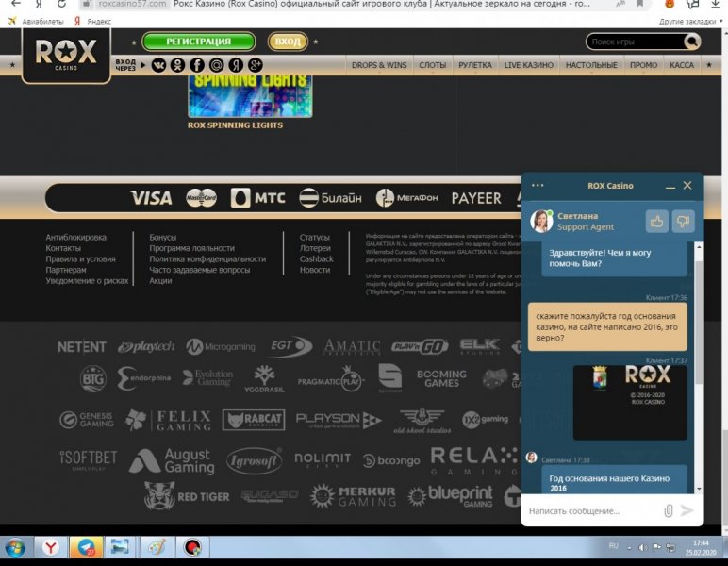
Task: Open Лотереи footer link
Action: tap(315, 248)
